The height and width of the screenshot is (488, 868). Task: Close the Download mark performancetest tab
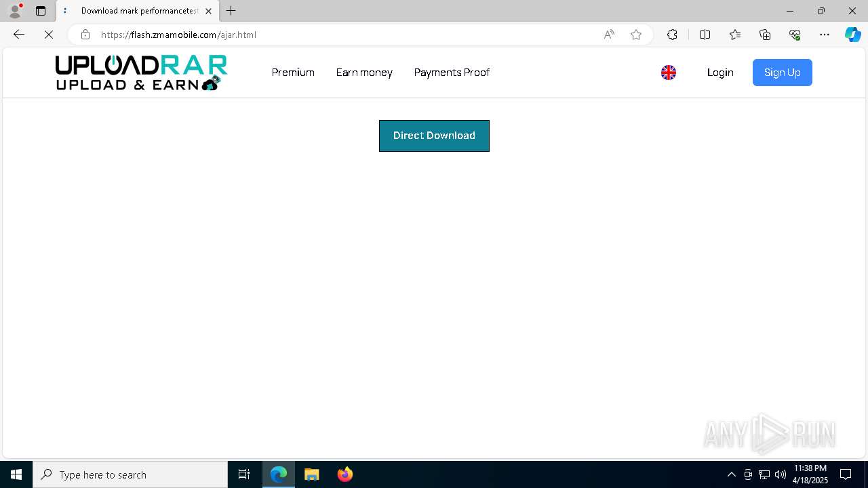[x=208, y=11]
